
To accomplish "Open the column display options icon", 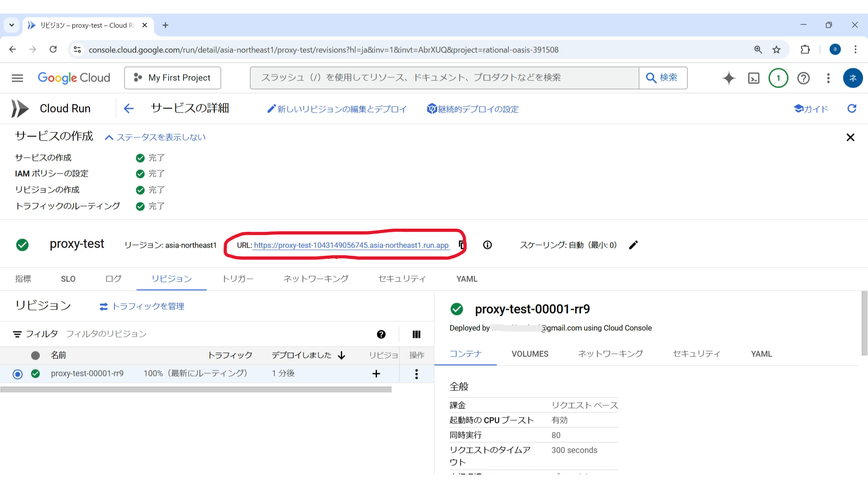I will (416, 334).
